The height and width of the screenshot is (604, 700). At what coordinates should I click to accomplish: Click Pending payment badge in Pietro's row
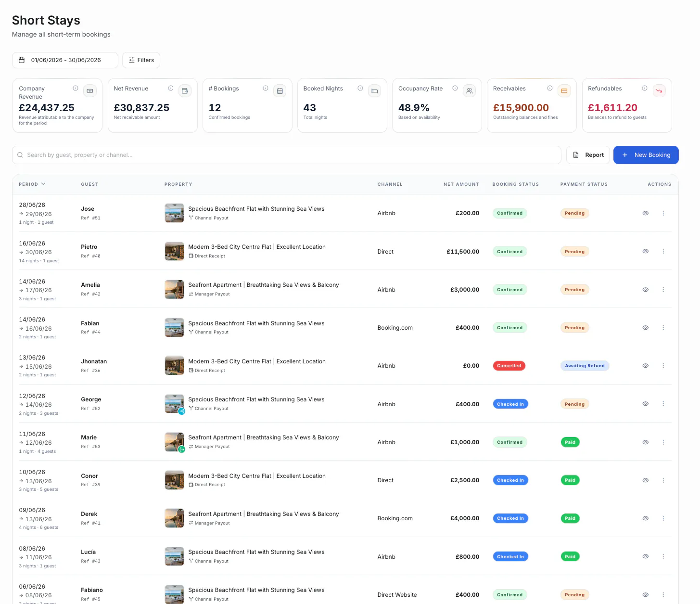(x=574, y=251)
